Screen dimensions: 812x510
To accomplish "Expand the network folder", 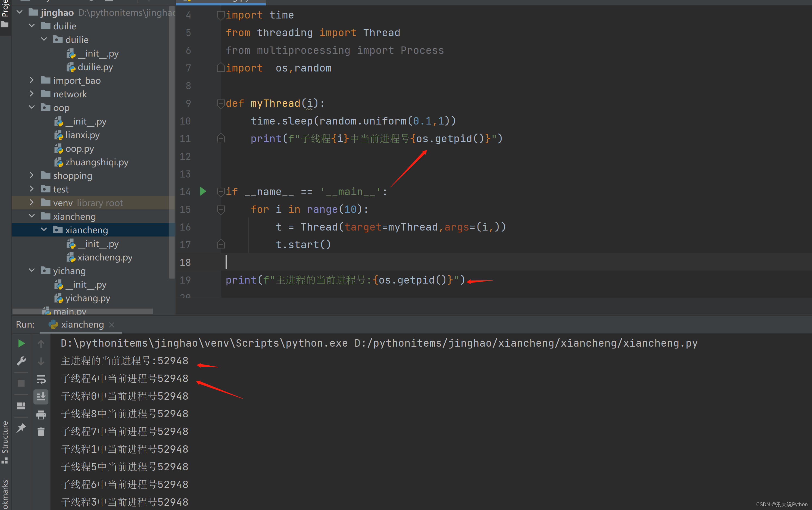I will coord(32,94).
